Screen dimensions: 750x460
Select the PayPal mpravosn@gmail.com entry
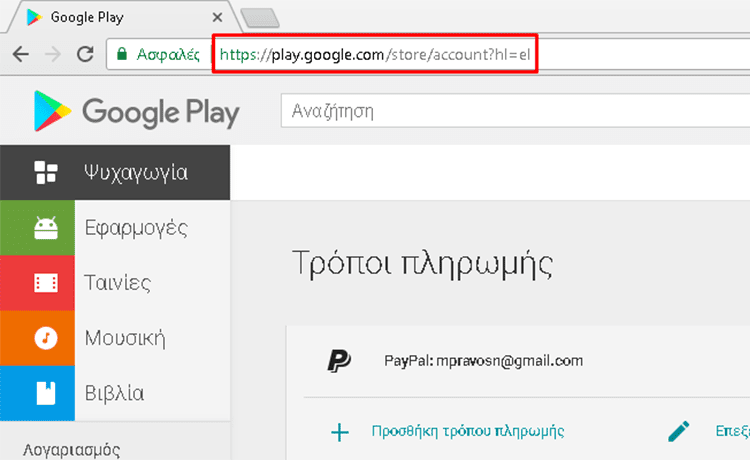(x=483, y=361)
